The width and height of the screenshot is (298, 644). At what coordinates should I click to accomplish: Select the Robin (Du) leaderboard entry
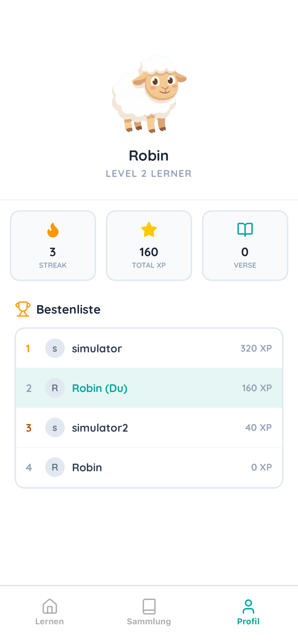[149, 388]
